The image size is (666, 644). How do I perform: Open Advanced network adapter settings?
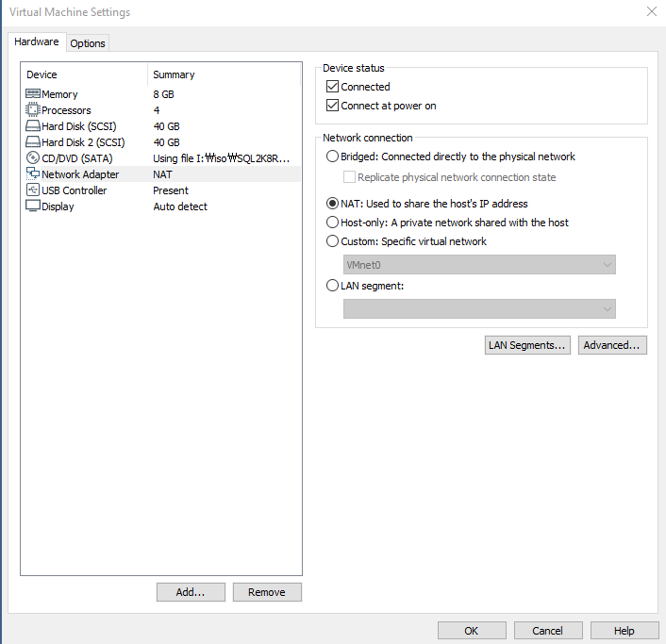[612, 345]
